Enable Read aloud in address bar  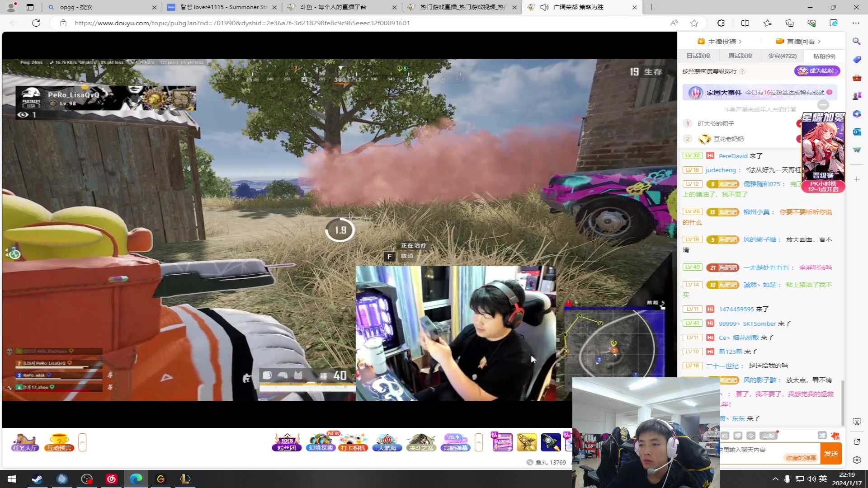pyautogui.click(x=674, y=23)
